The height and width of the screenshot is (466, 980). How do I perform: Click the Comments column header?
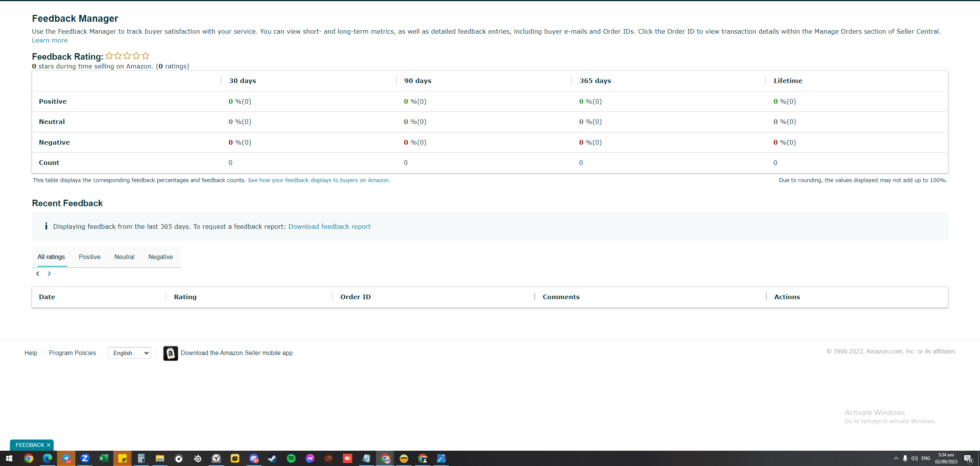(561, 297)
